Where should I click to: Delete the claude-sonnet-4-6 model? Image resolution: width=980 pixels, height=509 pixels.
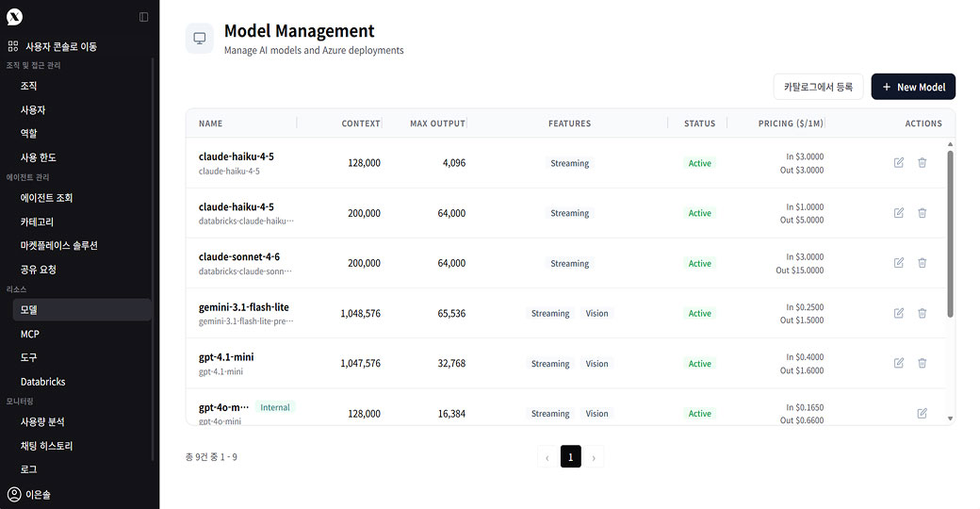pyautogui.click(x=922, y=263)
